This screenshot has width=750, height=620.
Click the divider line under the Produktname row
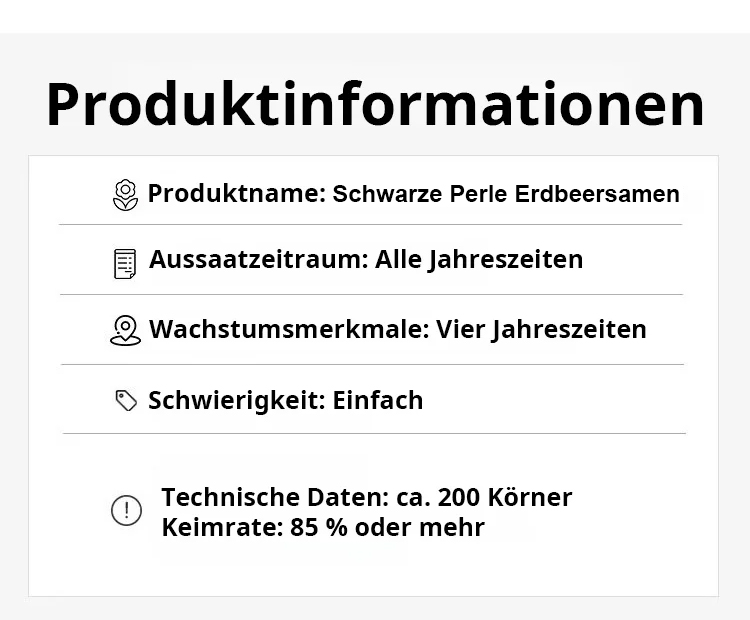click(370, 225)
